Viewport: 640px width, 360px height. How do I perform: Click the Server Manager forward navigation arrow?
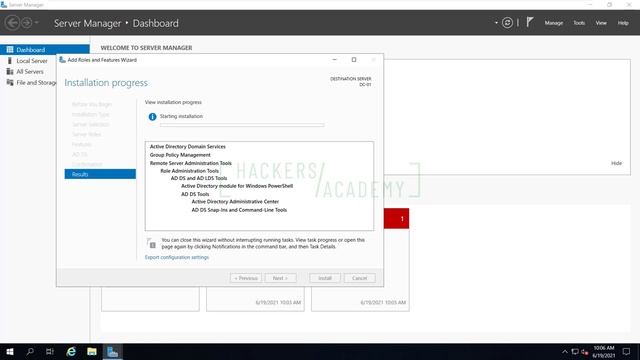pos(27,22)
